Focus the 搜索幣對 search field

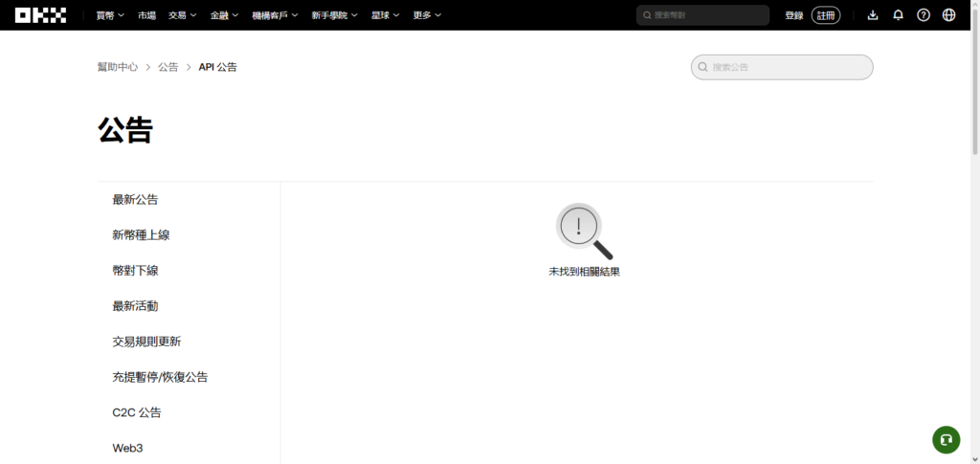coord(702,15)
